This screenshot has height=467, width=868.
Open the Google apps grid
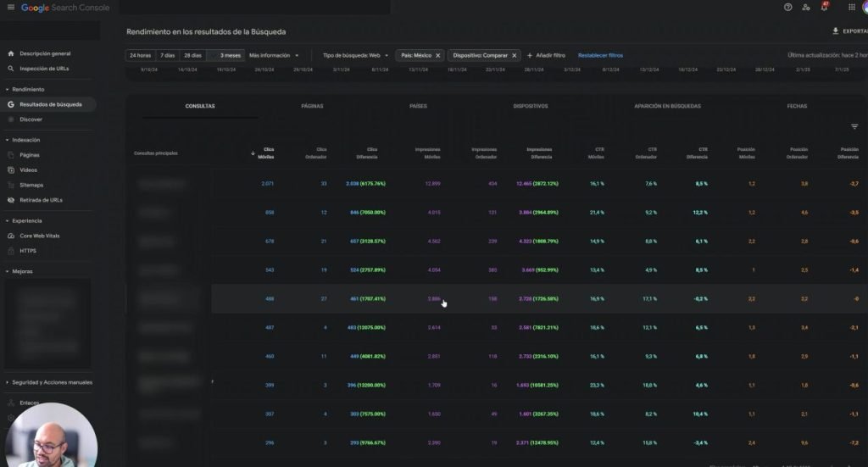[851, 7]
